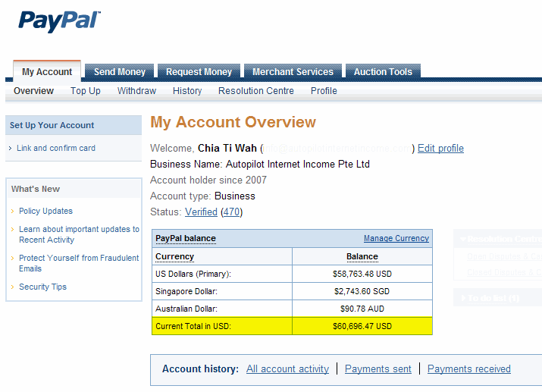Click the My Account Overview heading

233,122
